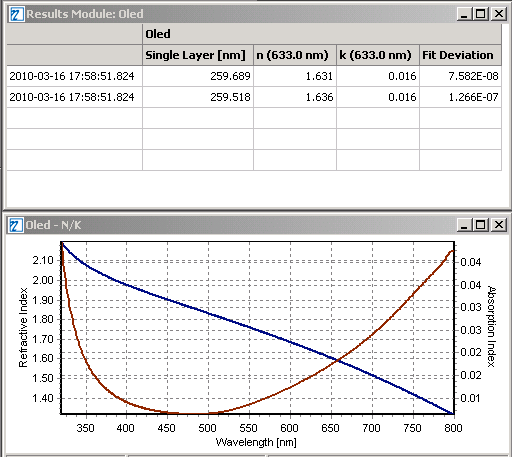
Task: Click the Oled group header in the table
Action: (x=322, y=34)
